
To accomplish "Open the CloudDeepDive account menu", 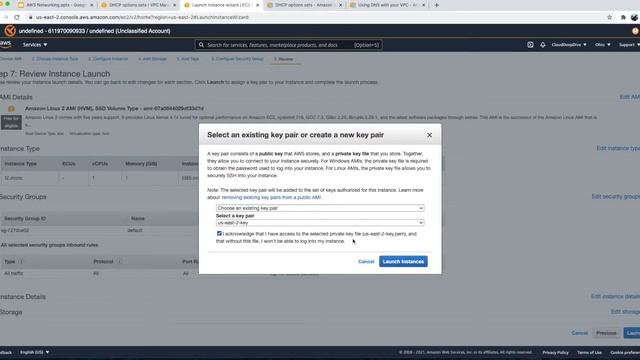I will point(569,45).
